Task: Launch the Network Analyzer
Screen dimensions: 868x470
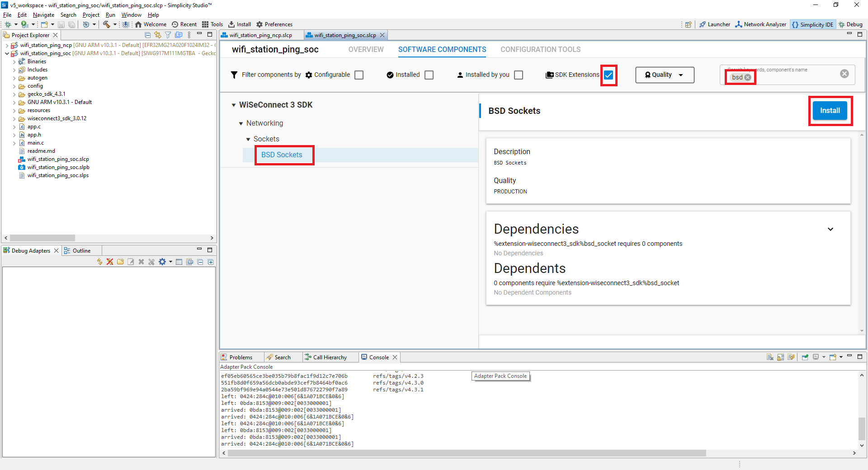Action: [x=760, y=24]
